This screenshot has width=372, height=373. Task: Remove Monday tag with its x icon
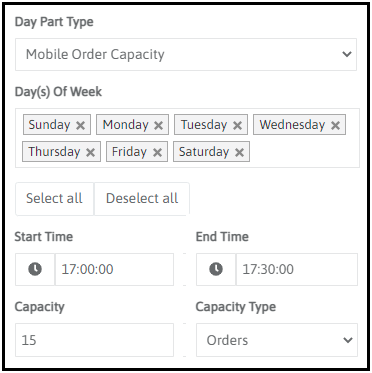(x=158, y=125)
